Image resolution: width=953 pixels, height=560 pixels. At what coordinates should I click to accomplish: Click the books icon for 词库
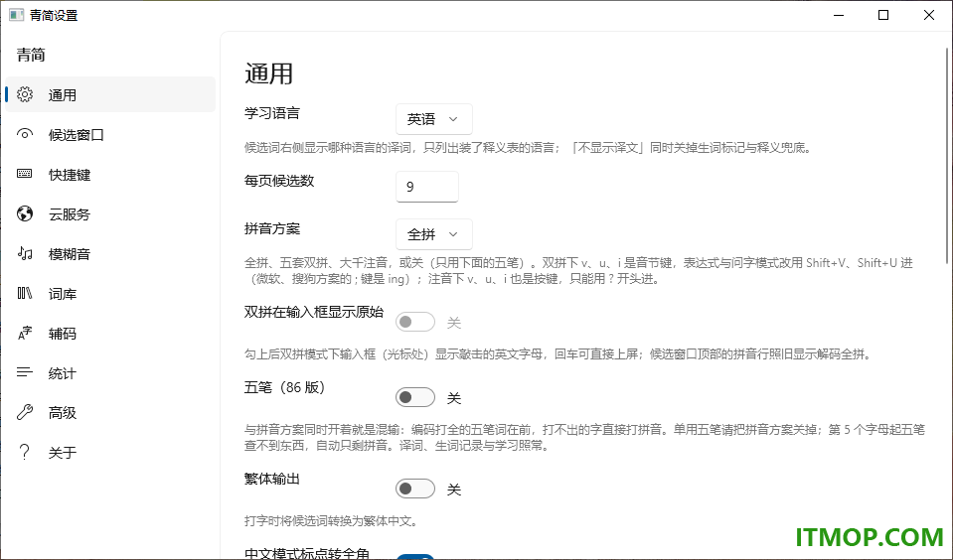[x=25, y=293]
